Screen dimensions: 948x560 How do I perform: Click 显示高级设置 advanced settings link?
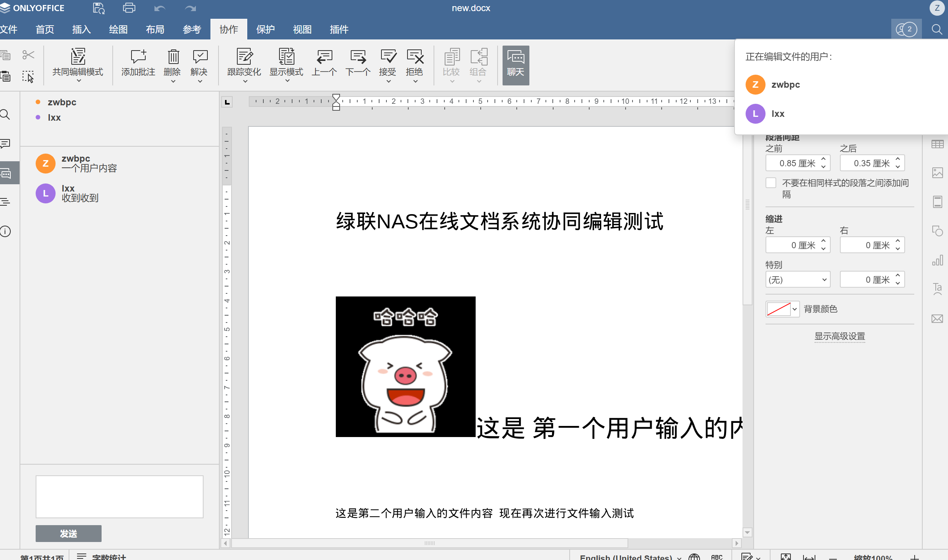840,336
